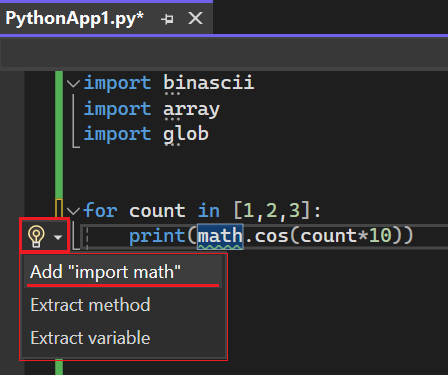Click the highlighted math identifier
This screenshot has width=448, height=375.
220,236
